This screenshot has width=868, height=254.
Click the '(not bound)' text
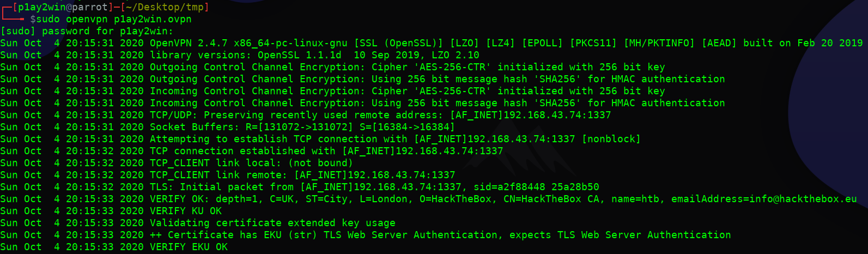320,163
